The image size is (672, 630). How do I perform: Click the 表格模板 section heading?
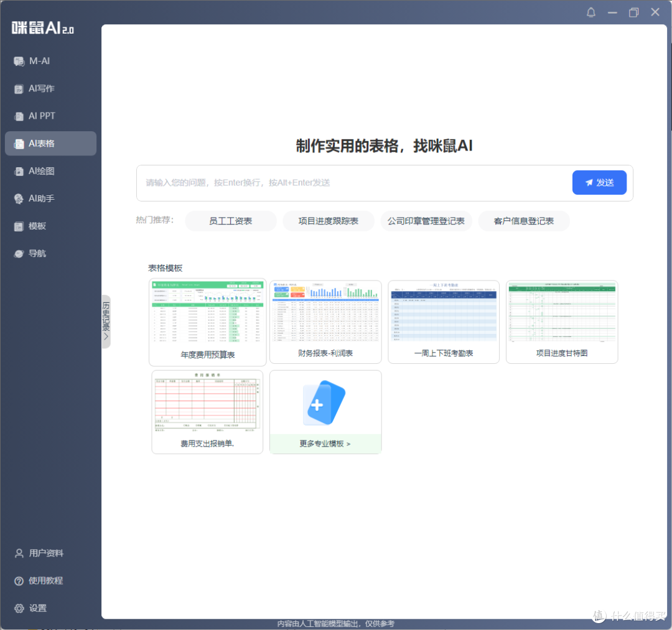165,268
